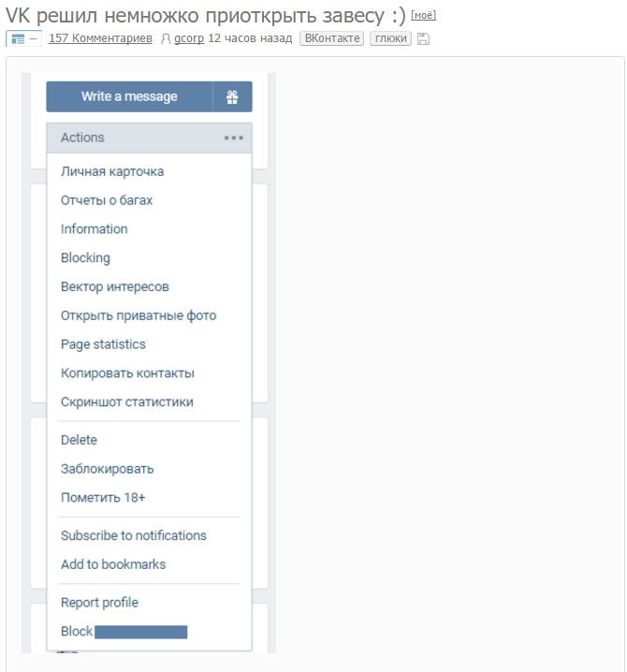Choose Открыть приватные фото option

[x=139, y=315]
